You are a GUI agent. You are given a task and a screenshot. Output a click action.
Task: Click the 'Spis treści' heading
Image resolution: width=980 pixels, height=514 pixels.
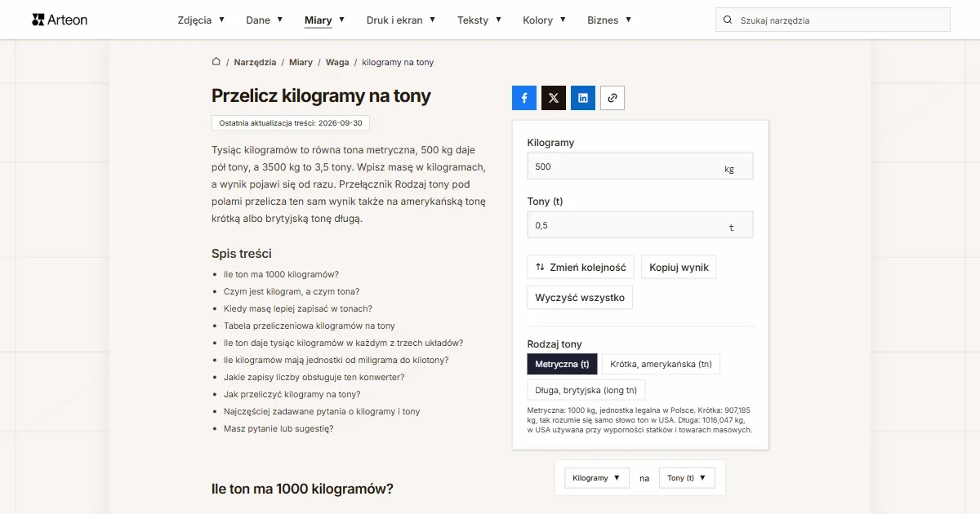pos(242,254)
